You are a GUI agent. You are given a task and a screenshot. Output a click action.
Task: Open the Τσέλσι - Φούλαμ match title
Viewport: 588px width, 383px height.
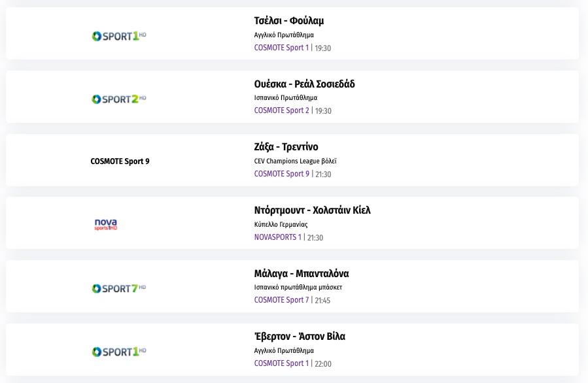(x=288, y=21)
